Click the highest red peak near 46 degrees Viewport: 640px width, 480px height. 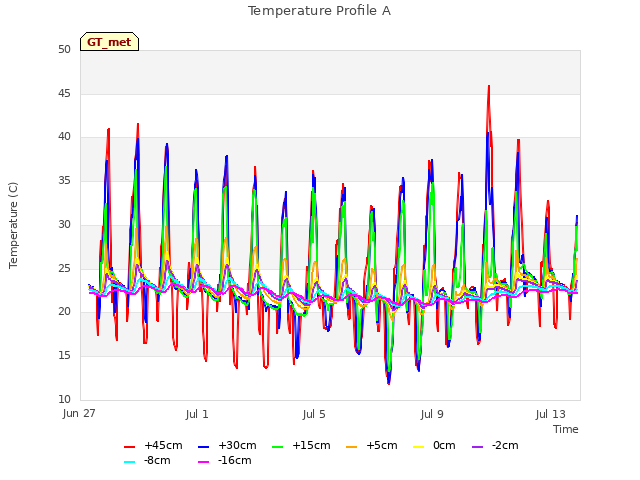click(x=489, y=87)
